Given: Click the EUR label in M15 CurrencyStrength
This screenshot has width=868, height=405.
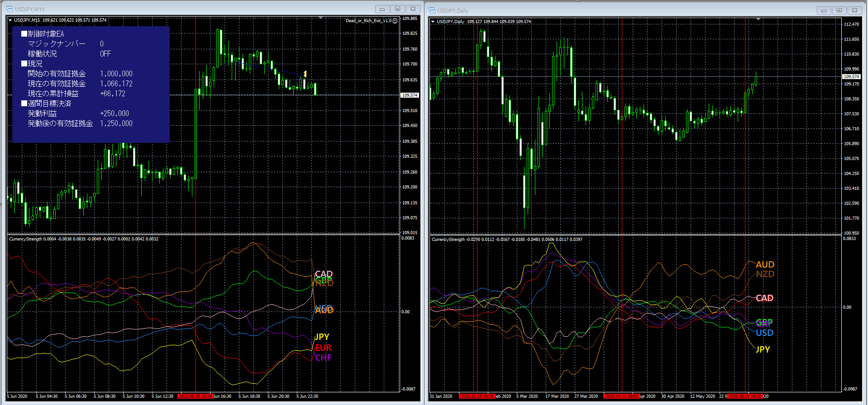Looking at the screenshot, I should pos(323,348).
